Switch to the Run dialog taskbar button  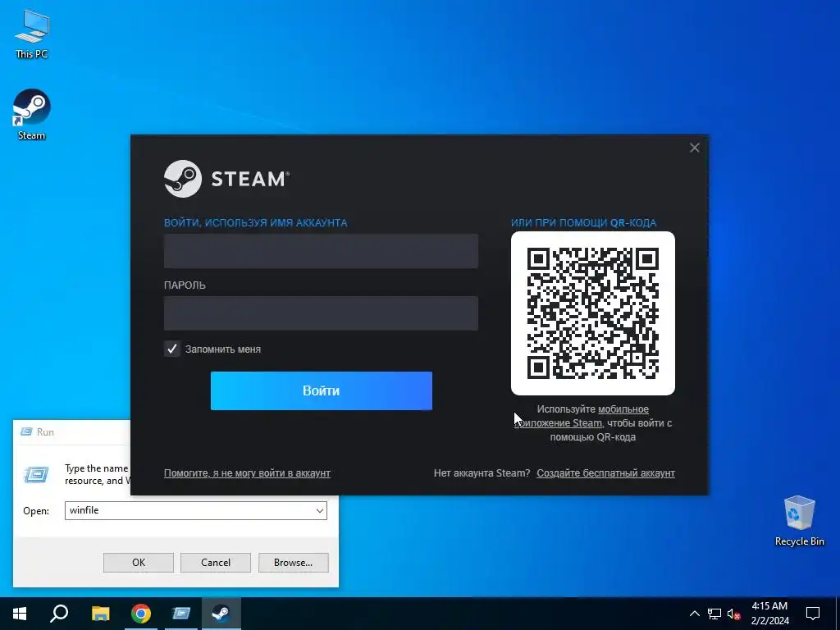pyautogui.click(x=181, y=614)
